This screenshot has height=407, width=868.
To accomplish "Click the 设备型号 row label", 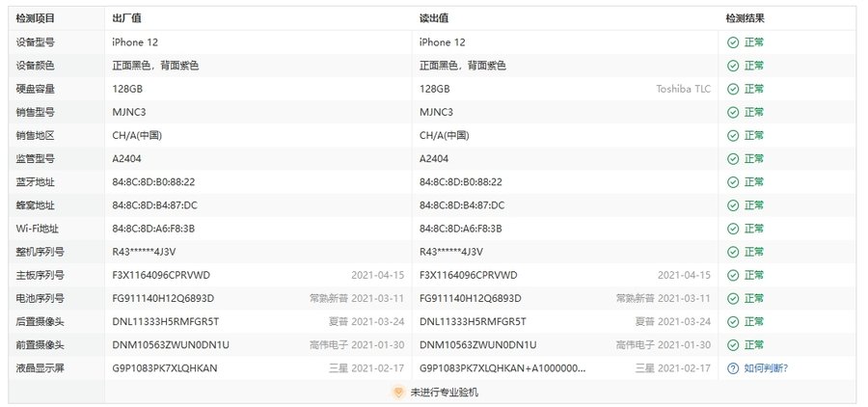I will (x=35, y=42).
